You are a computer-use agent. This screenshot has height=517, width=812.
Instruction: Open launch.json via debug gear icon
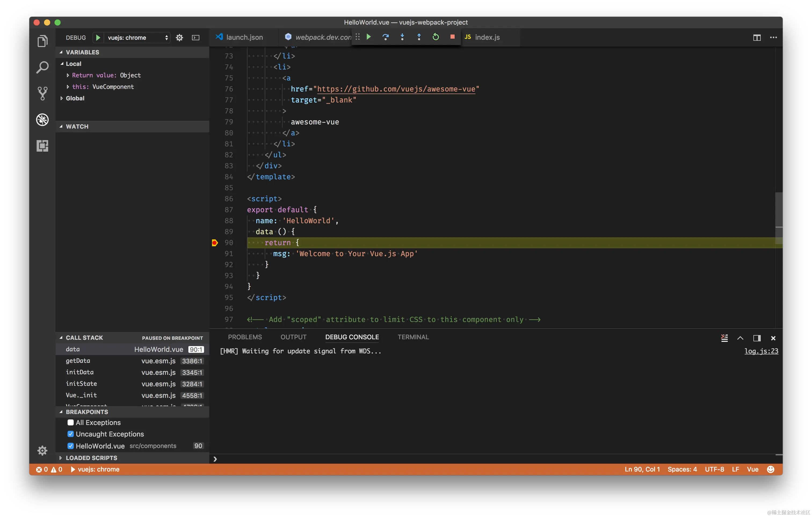tap(179, 38)
